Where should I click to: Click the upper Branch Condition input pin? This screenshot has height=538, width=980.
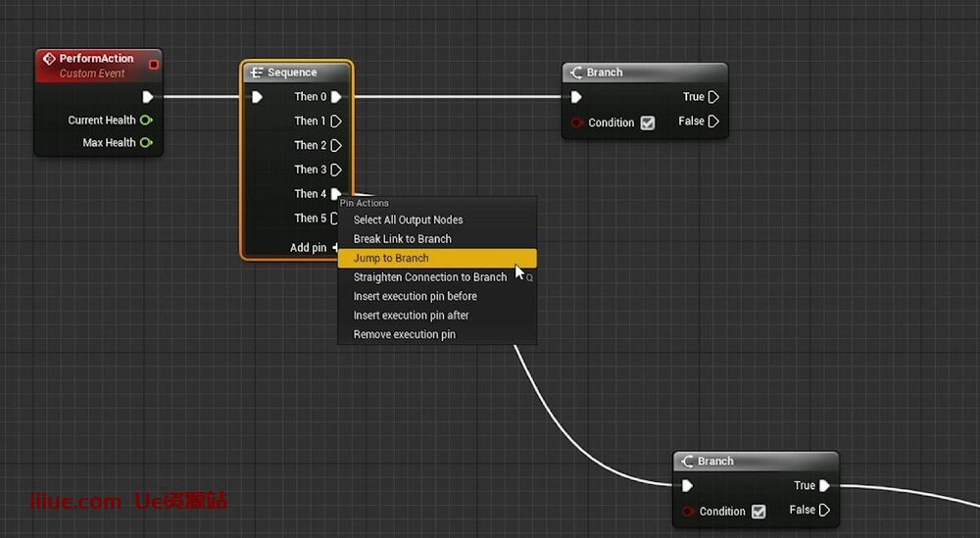[x=576, y=122]
